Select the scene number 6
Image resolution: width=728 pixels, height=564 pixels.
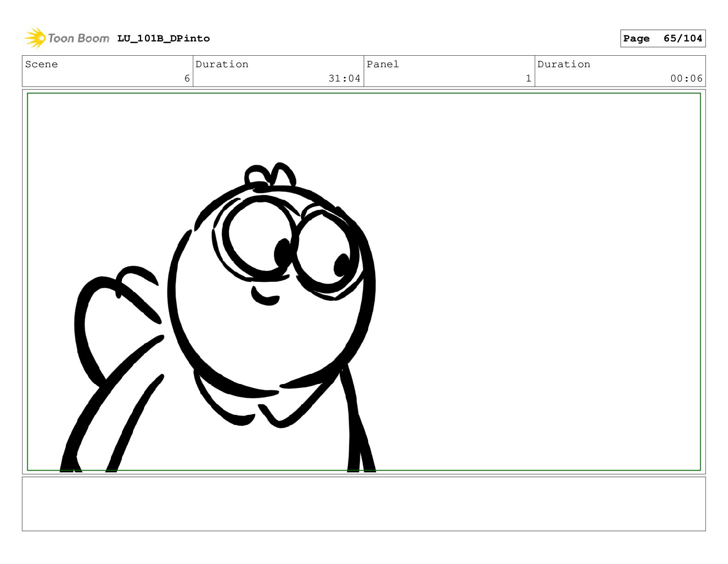(187, 79)
